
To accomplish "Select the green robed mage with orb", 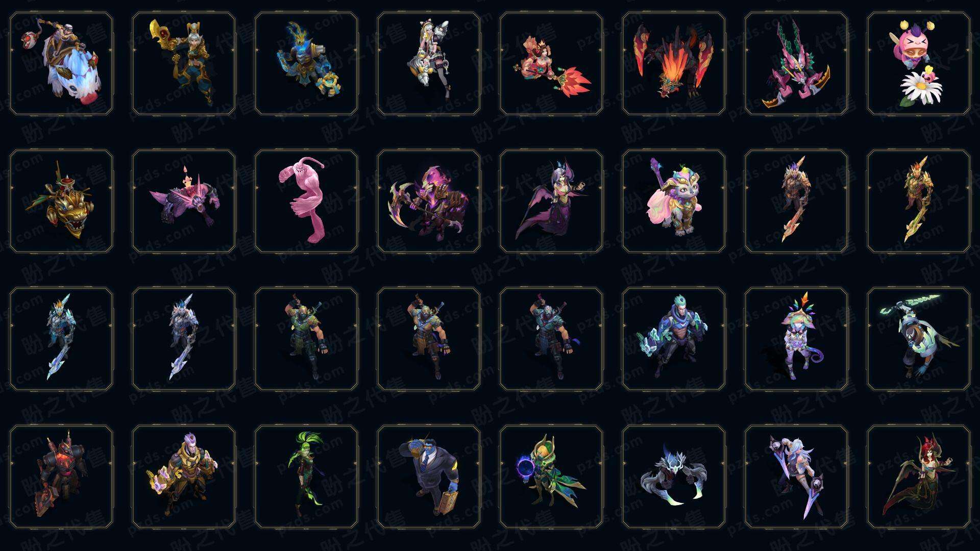I will pyautogui.click(x=551, y=477).
